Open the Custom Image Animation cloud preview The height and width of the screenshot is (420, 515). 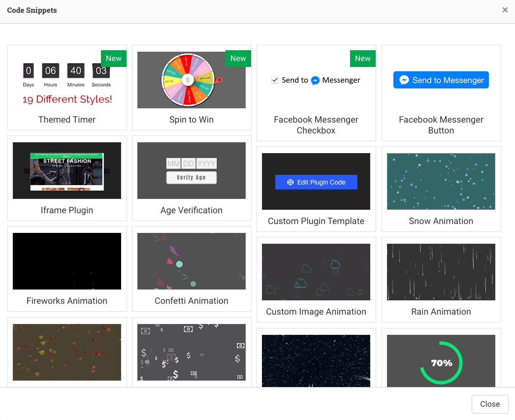[x=316, y=272]
